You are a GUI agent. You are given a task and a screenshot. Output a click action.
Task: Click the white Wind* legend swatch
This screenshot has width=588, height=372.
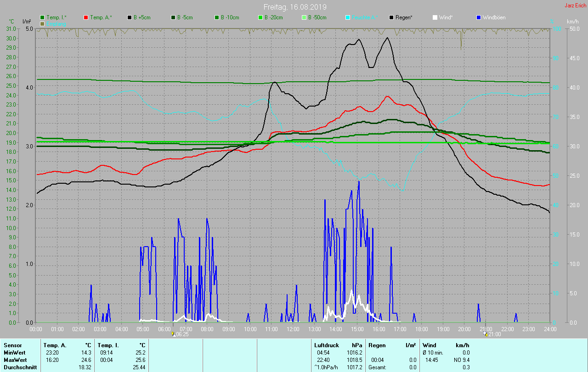(x=435, y=17)
